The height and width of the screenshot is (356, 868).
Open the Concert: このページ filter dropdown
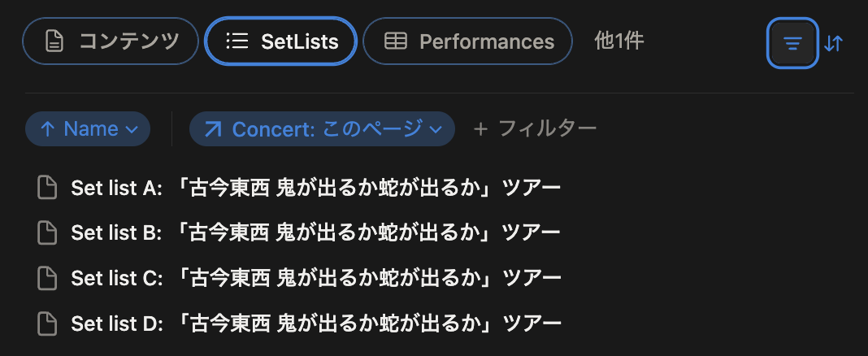click(322, 129)
